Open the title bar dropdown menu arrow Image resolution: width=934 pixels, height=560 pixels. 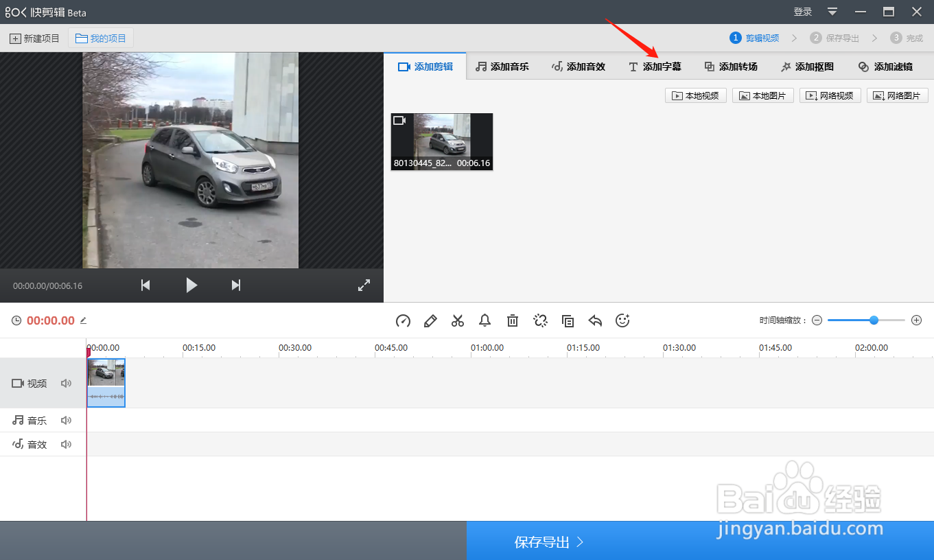tap(832, 12)
